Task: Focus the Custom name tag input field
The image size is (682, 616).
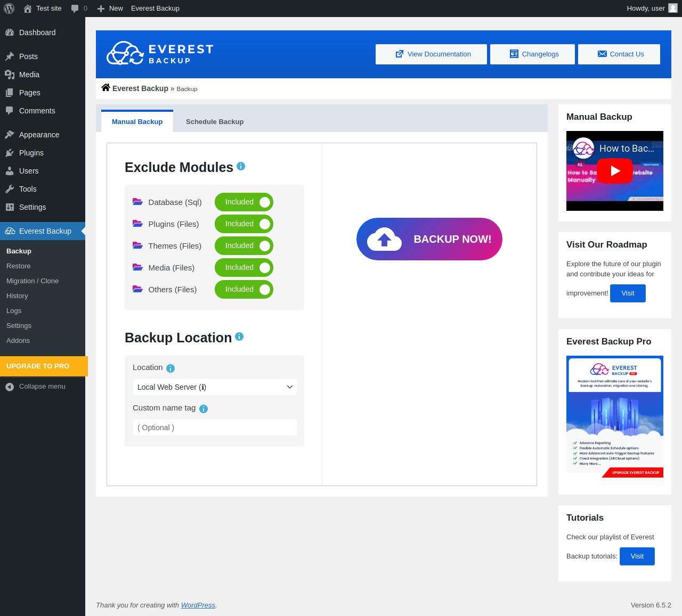Action: click(x=215, y=428)
